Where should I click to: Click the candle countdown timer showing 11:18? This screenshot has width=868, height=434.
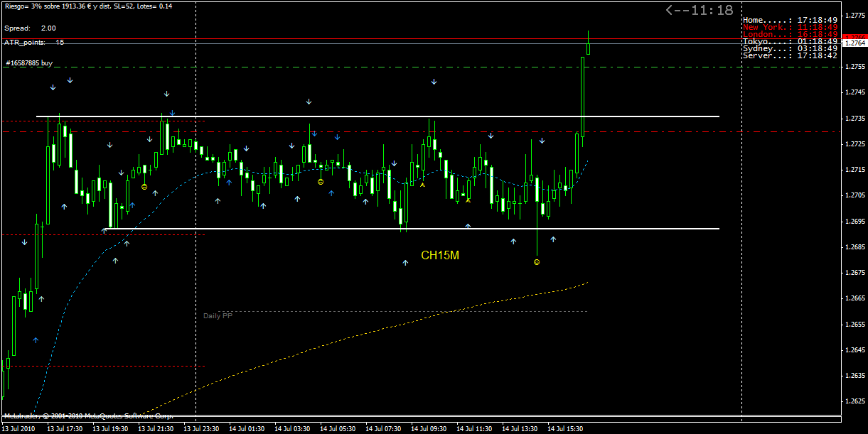point(700,10)
